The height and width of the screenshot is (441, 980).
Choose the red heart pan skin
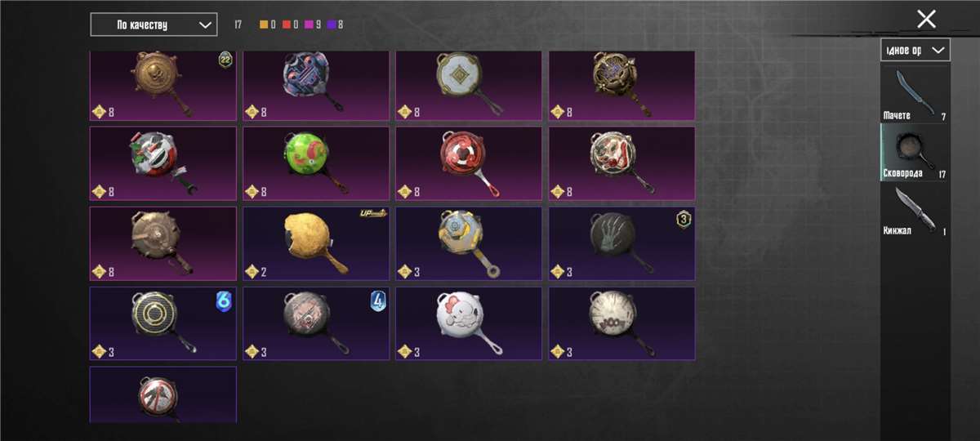pos(469,163)
